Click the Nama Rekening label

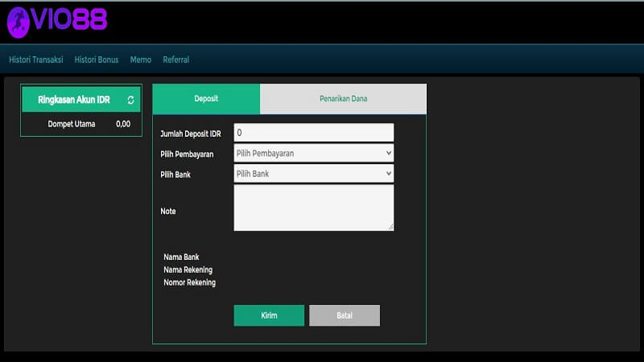coord(188,269)
